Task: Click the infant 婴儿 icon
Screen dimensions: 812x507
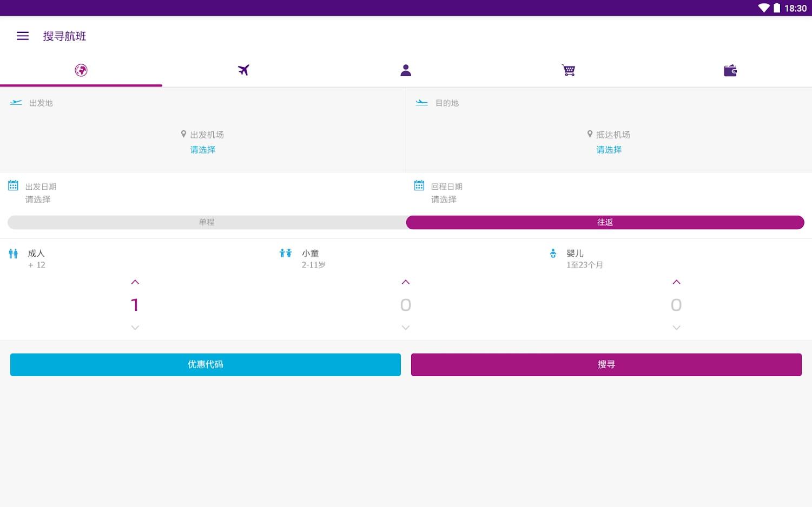Action: pos(554,253)
